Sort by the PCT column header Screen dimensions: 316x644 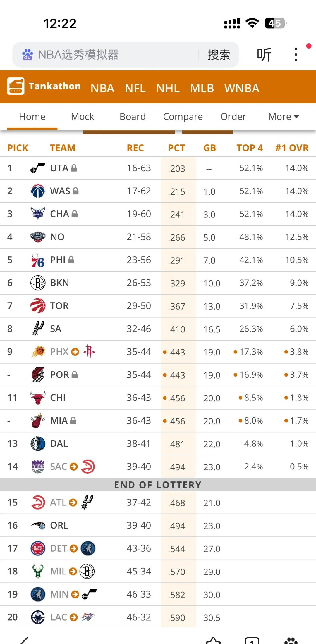(x=176, y=148)
